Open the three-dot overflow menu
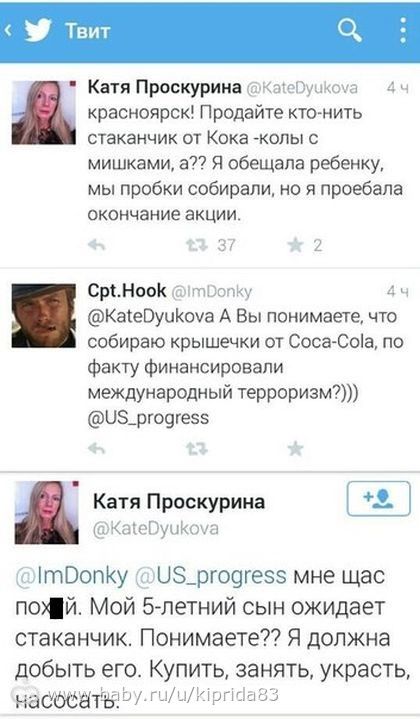 [x=403, y=30]
